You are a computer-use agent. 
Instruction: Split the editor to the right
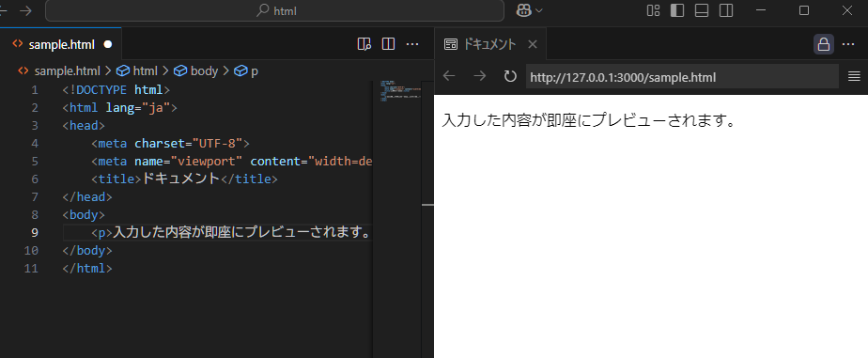click(388, 44)
